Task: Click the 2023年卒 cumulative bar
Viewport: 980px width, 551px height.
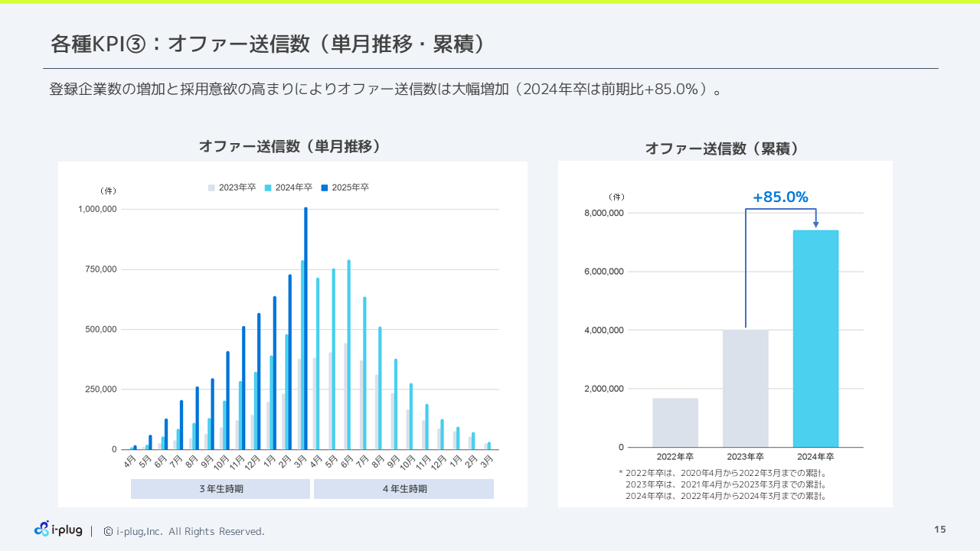Action: click(745, 388)
